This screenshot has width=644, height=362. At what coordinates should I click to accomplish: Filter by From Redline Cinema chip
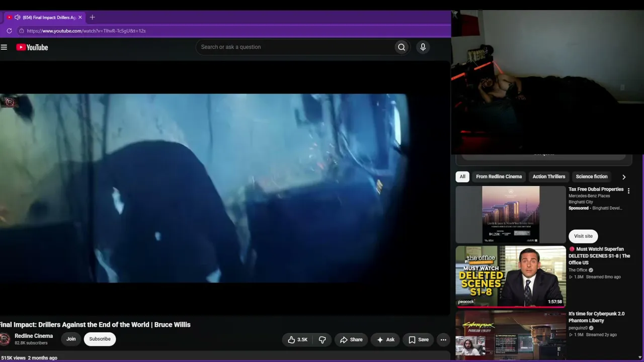499,177
